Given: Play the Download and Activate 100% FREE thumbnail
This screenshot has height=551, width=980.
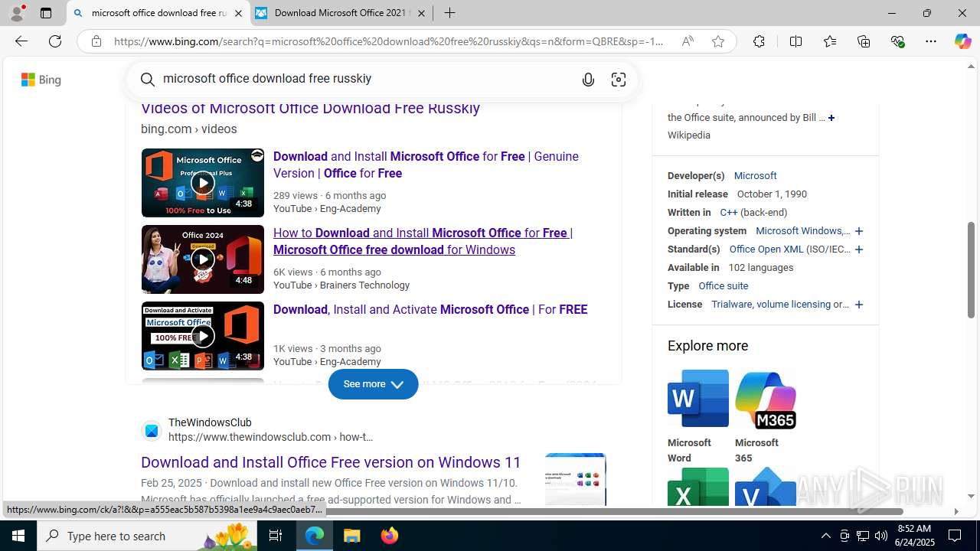Looking at the screenshot, I should tap(202, 336).
